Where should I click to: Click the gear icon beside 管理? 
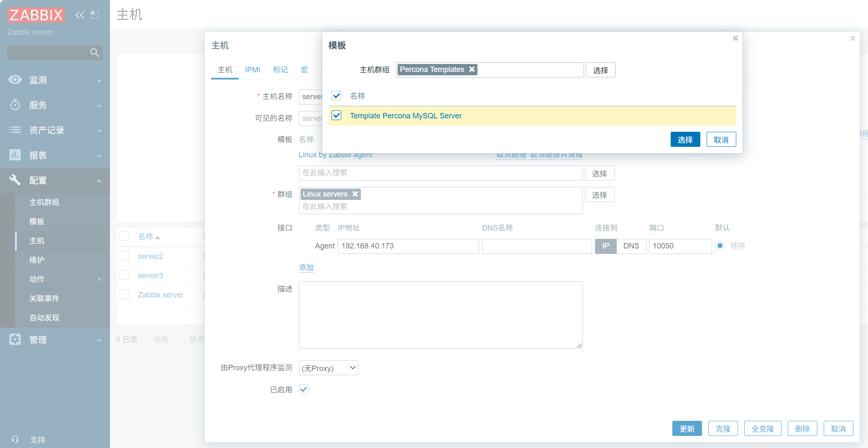pyautogui.click(x=15, y=339)
